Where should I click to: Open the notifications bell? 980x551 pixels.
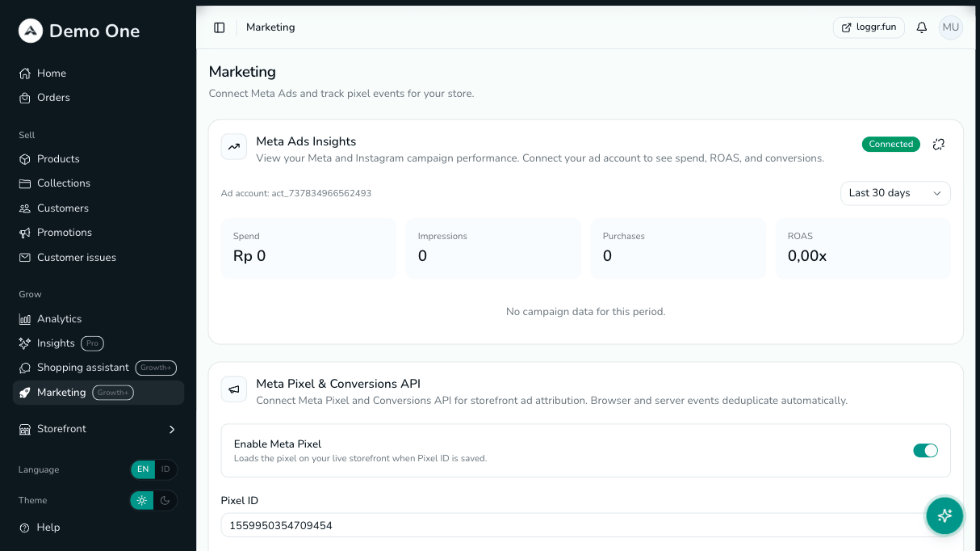(922, 27)
